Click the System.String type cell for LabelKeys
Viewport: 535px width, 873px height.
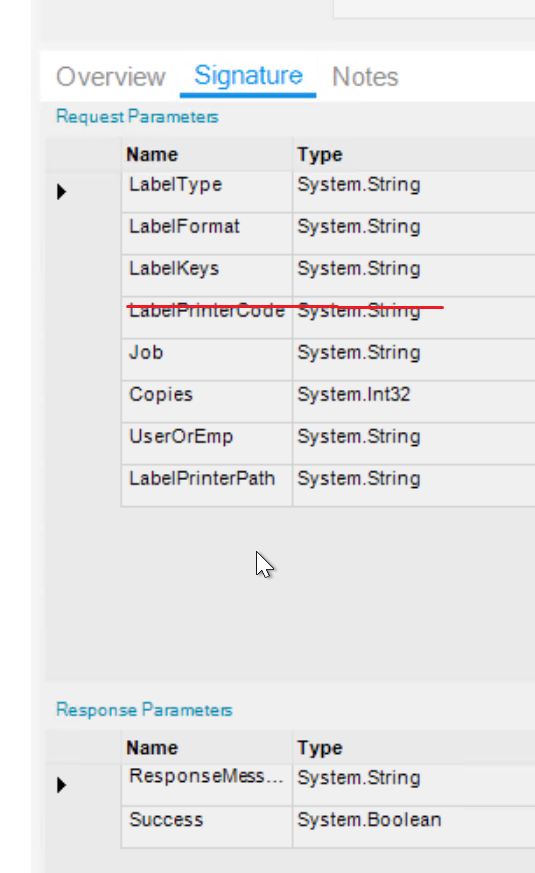[x=414, y=276]
